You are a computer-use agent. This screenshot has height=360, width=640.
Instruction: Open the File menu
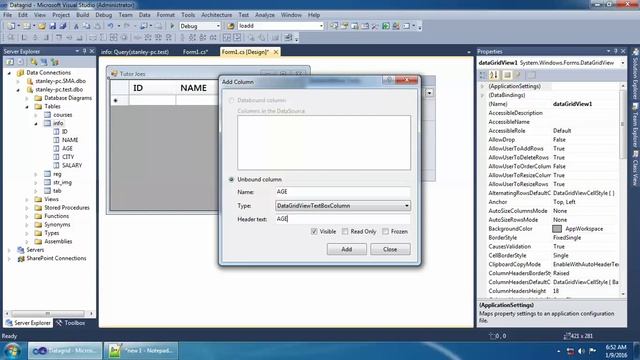[x=8, y=15]
